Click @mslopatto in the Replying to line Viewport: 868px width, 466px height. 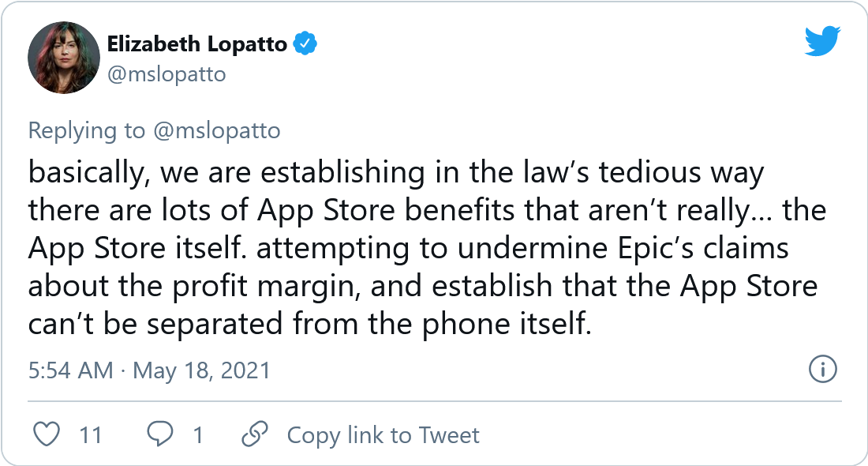point(215,130)
